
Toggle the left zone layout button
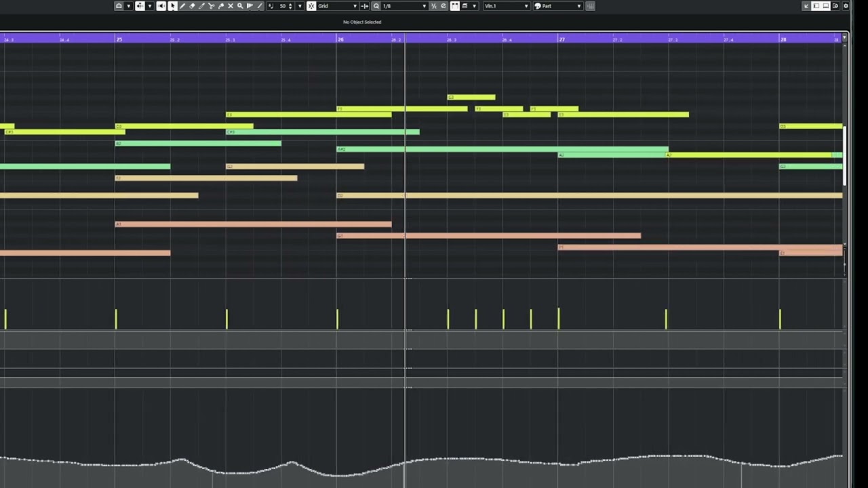coord(816,5)
